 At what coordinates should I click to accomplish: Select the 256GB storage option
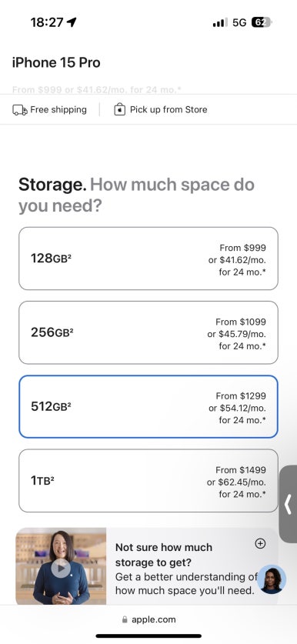[x=148, y=332]
